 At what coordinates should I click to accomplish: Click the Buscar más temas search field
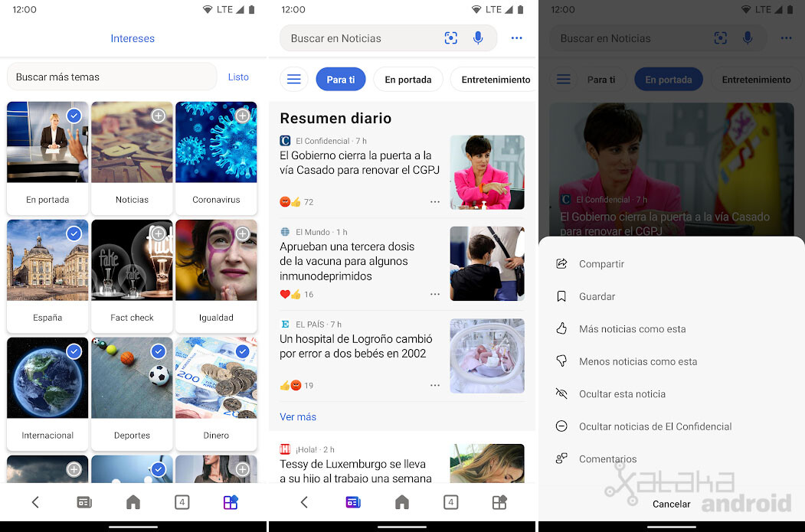111,77
